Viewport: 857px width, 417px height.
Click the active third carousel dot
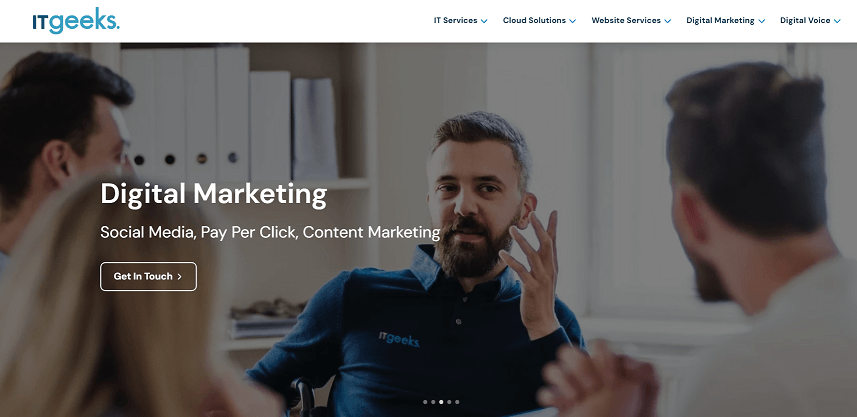[x=441, y=402]
